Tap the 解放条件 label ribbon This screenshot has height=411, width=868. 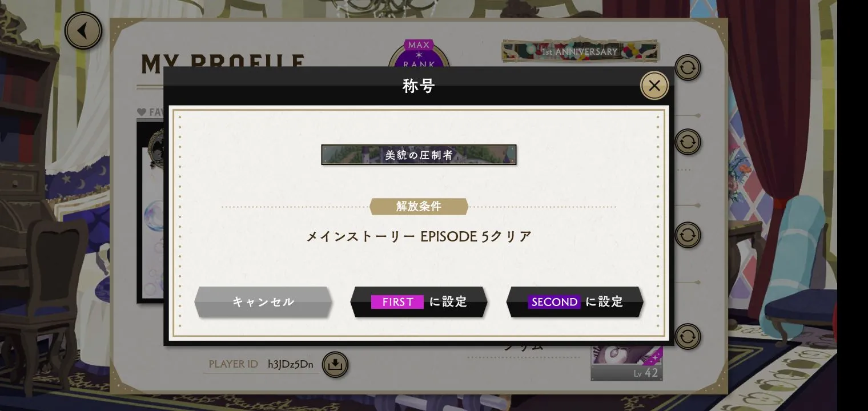tap(419, 207)
